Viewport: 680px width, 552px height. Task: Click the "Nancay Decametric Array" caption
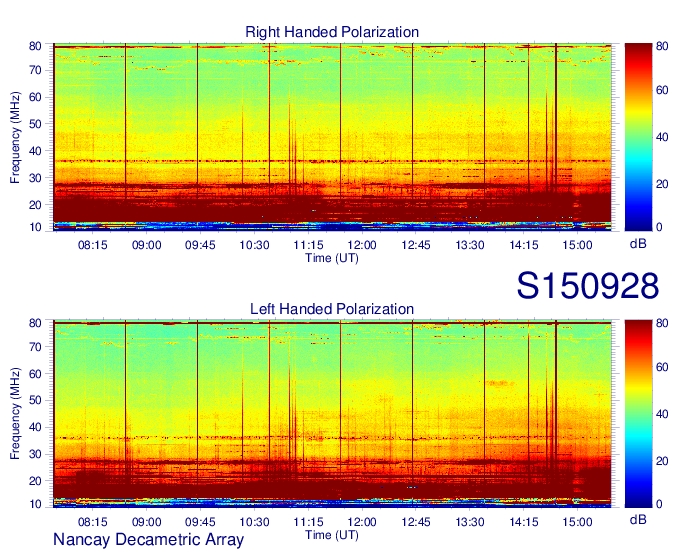click(x=148, y=539)
